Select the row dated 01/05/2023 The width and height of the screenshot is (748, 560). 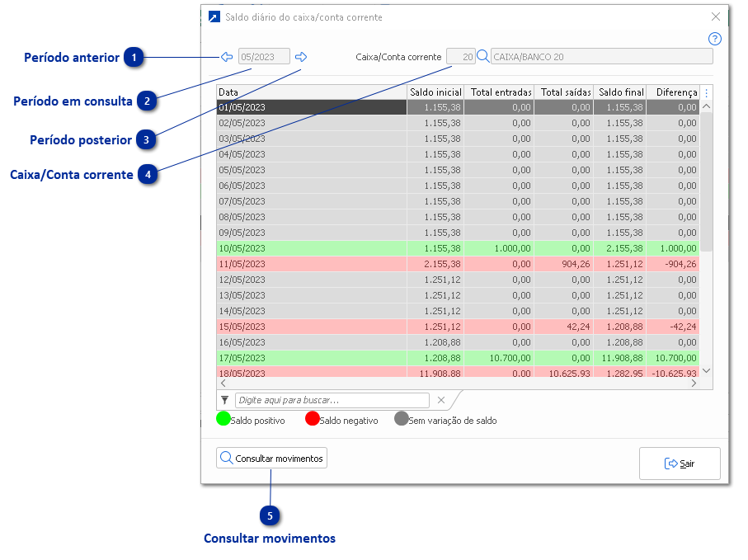tap(458, 107)
